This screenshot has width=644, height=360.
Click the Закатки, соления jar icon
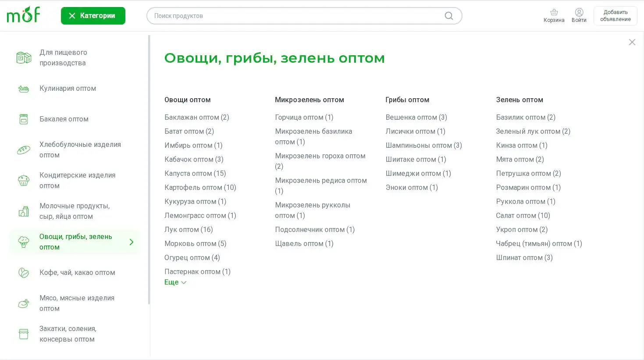(24, 334)
